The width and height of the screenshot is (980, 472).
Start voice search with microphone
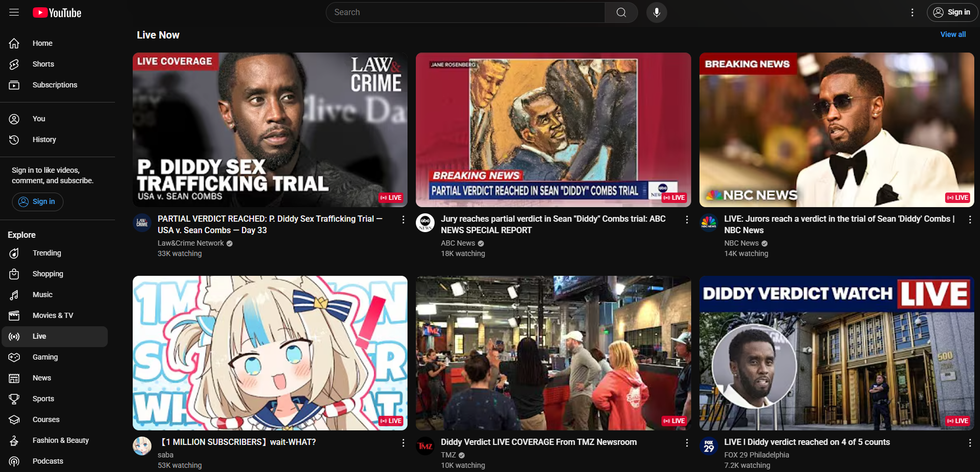[657, 12]
